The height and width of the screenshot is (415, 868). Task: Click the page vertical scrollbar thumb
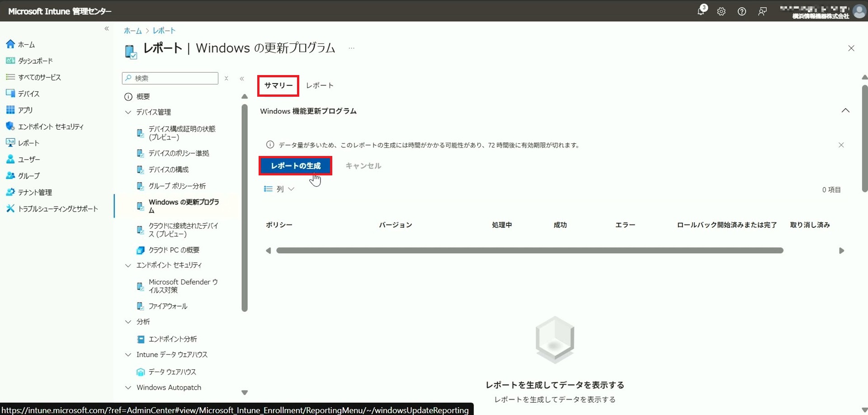click(x=864, y=138)
